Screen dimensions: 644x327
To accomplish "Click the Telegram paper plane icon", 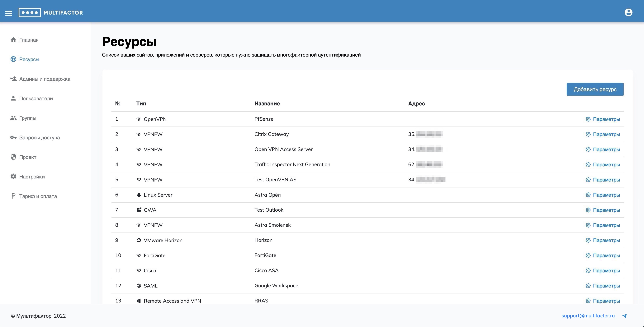I will click(624, 316).
